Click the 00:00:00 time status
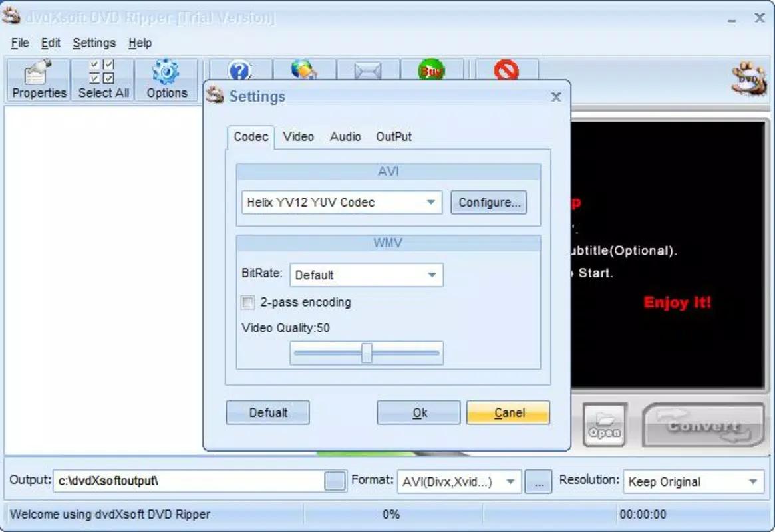This screenshot has height=532, width=775. click(643, 515)
